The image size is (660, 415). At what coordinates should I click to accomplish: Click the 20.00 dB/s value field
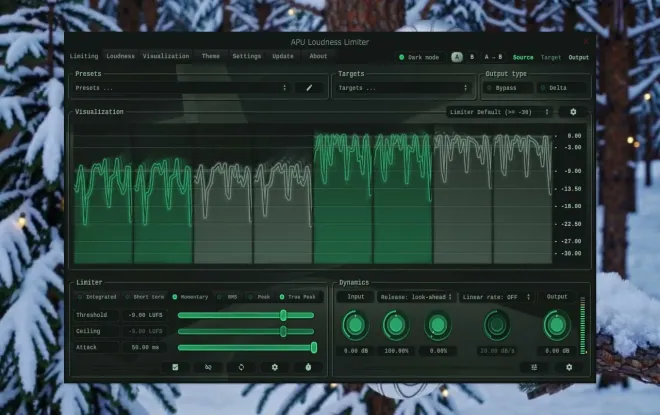(497, 351)
